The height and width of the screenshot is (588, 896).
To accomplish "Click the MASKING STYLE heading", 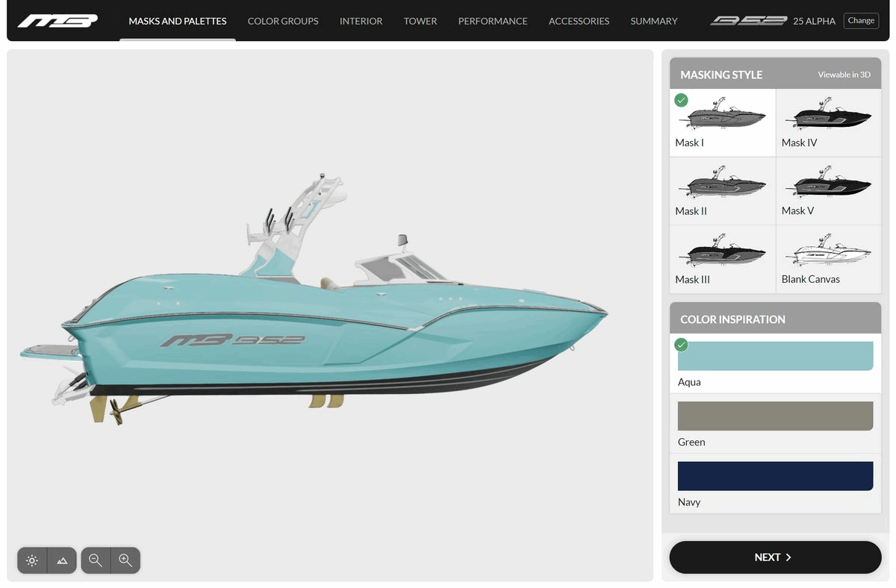I will pyautogui.click(x=721, y=75).
